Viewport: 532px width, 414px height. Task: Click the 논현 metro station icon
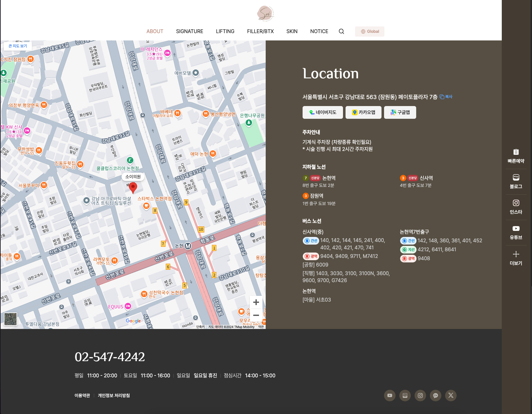tap(188, 246)
